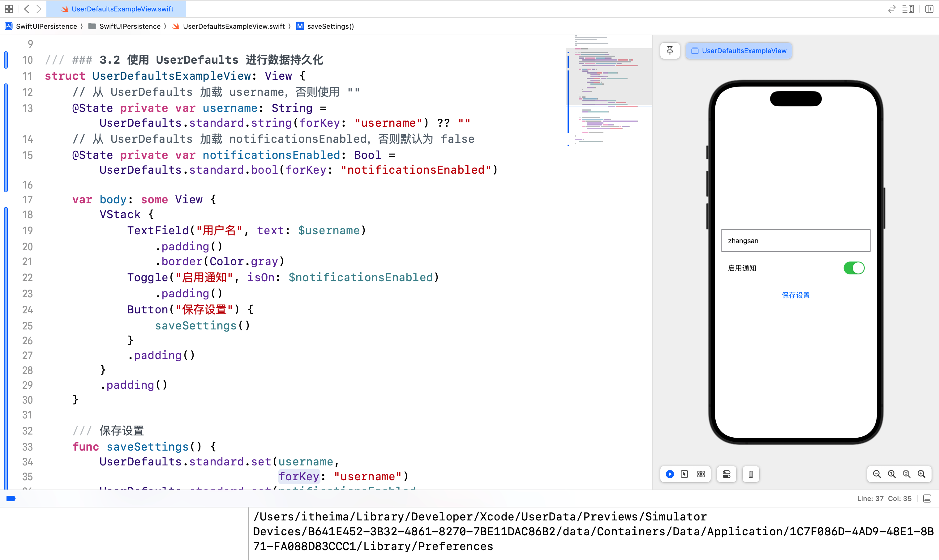939x560 pixels.
Task: Zoom in on the preview canvas
Action: click(922, 474)
